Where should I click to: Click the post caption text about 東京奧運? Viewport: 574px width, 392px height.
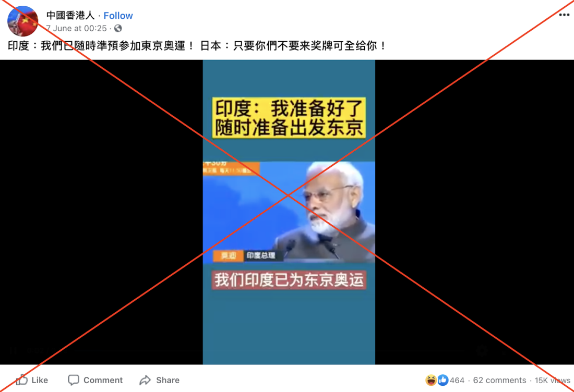(x=197, y=46)
